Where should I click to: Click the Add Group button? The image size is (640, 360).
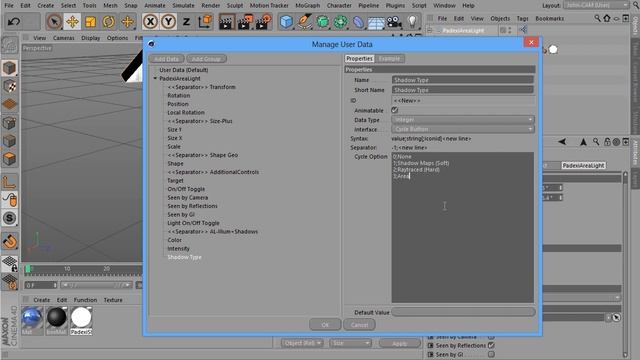[x=206, y=59]
